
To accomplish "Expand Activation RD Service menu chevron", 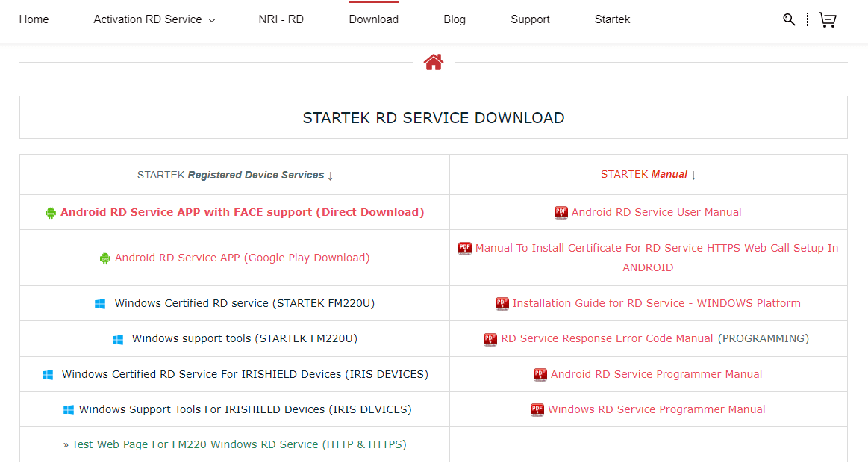I will 211,20.
